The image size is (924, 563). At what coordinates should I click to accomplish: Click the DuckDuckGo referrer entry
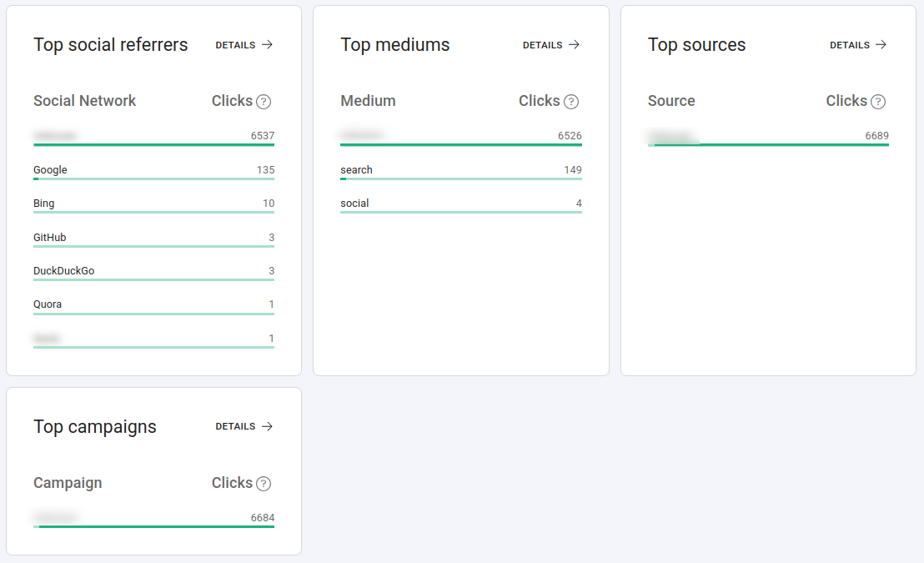(63, 271)
